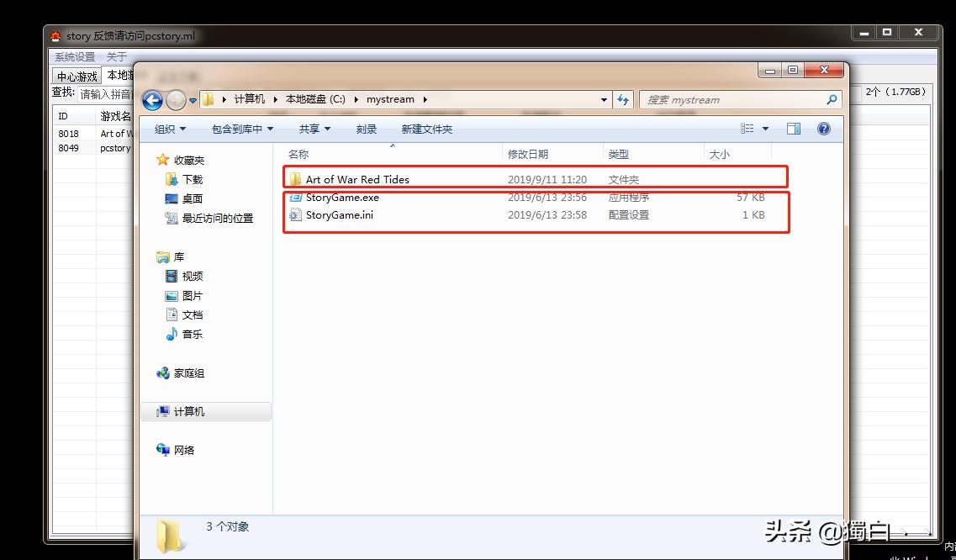
Task: Click the back navigation arrow
Action: click(152, 100)
